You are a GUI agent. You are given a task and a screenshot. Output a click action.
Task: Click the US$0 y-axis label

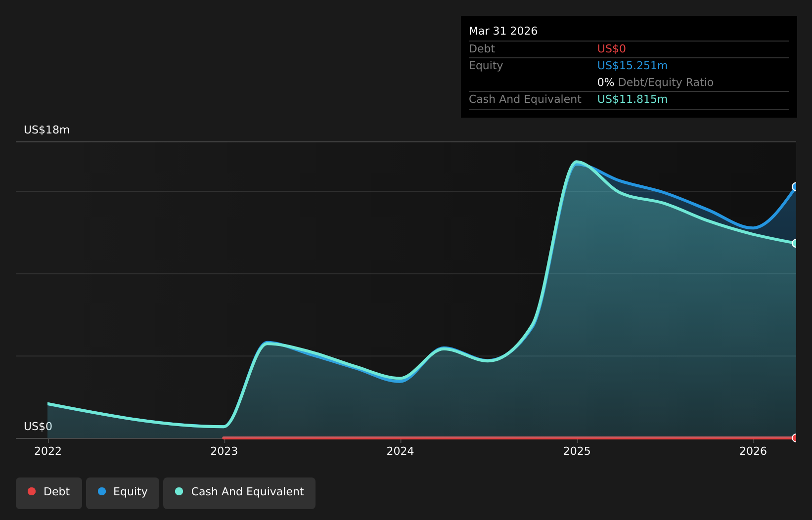point(38,427)
